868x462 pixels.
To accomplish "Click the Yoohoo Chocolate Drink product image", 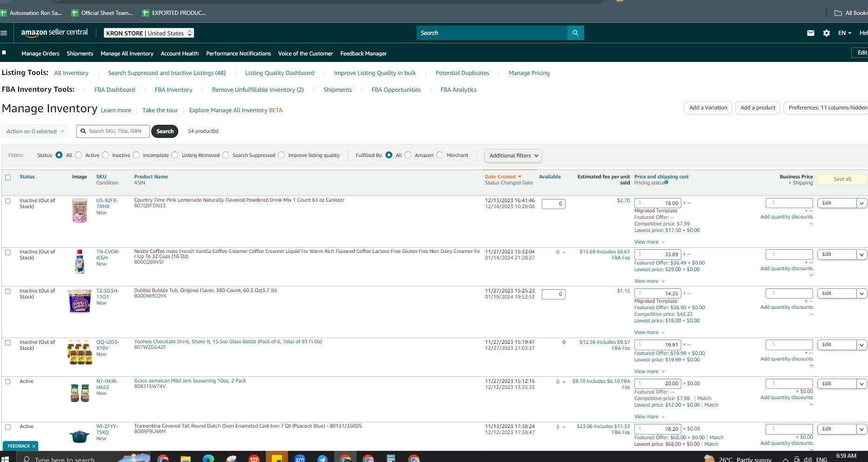I will coord(80,352).
